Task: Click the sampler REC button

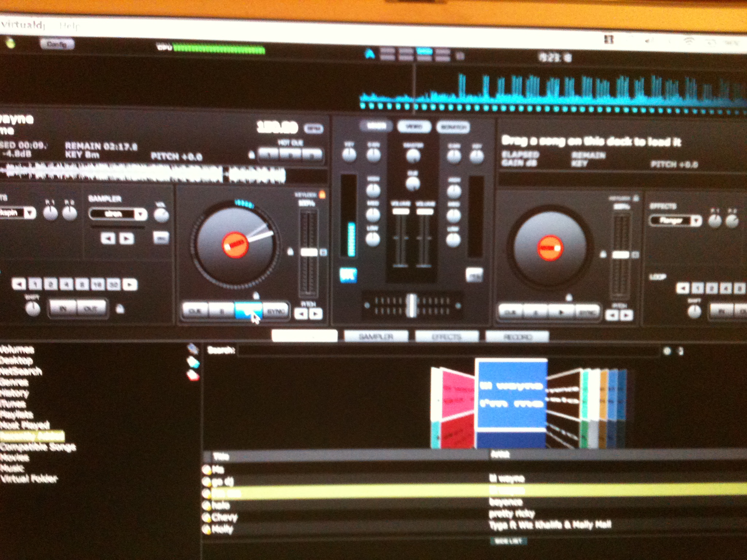Action: [x=161, y=238]
